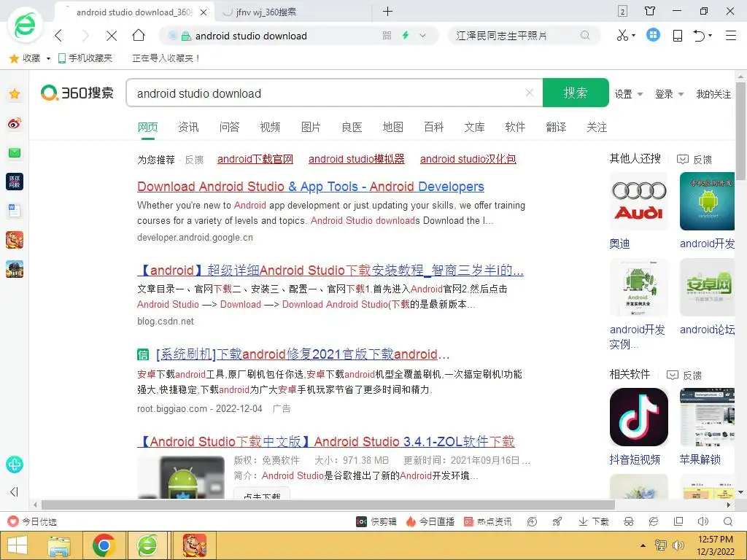Open suggested search android下载官网
747x560 pixels.
click(x=255, y=159)
